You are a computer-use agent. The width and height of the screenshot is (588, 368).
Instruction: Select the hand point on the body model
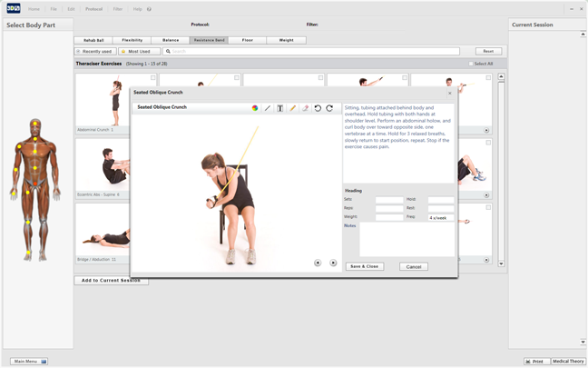(x=13, y=194)
